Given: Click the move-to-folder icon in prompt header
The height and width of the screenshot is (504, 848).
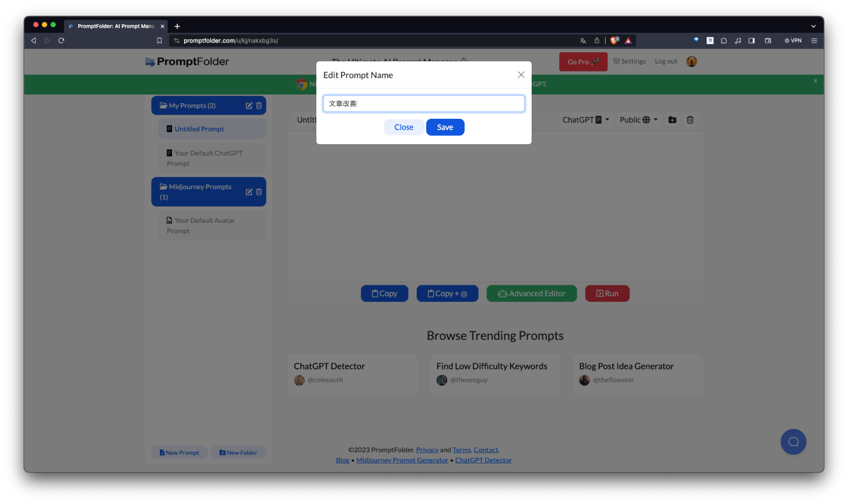Looking at the screenshot, I should pos(672,120).
